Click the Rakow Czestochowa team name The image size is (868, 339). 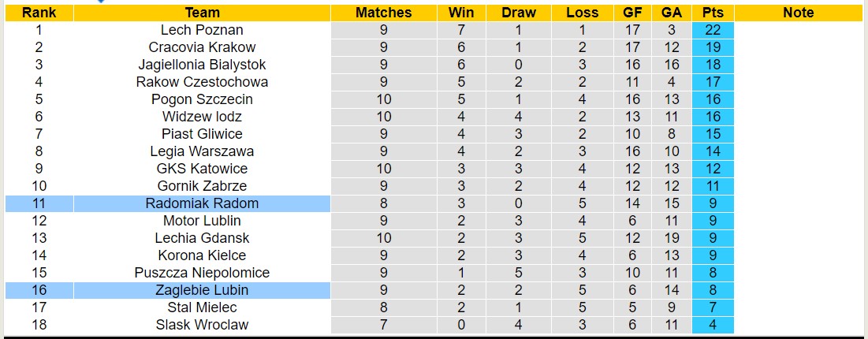tap(202, 82)
